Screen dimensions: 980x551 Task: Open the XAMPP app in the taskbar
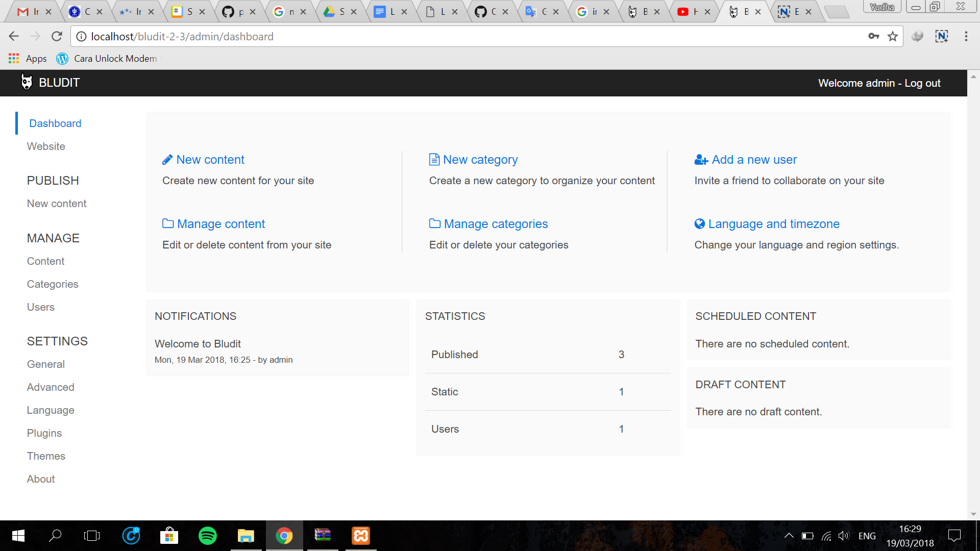pyautogui.click(x=360, y=536)
